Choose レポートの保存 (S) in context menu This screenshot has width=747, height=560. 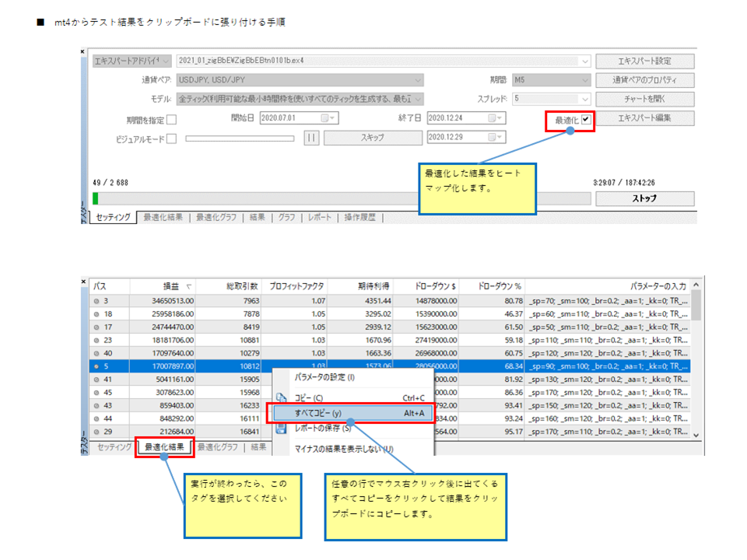(353, 429)
